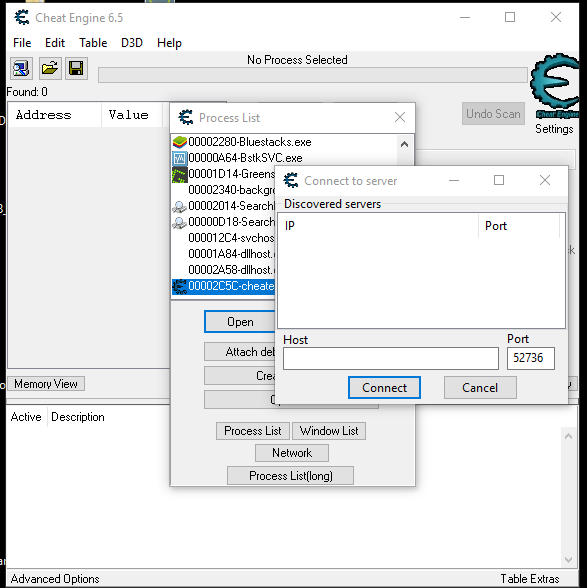Click the Cheat Engine logo above Settings

click(x=555, y=86)
